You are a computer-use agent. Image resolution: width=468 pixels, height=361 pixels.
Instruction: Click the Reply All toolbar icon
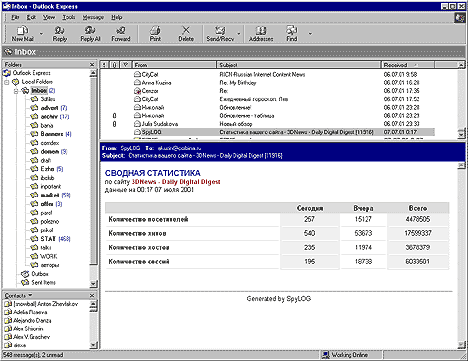point(90,34)
